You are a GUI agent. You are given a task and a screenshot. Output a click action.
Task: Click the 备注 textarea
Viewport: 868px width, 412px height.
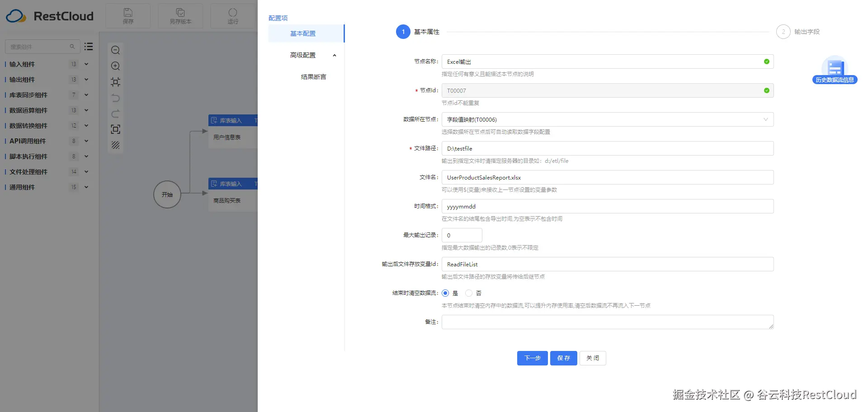pyautogui.click(x=608, y=322)
